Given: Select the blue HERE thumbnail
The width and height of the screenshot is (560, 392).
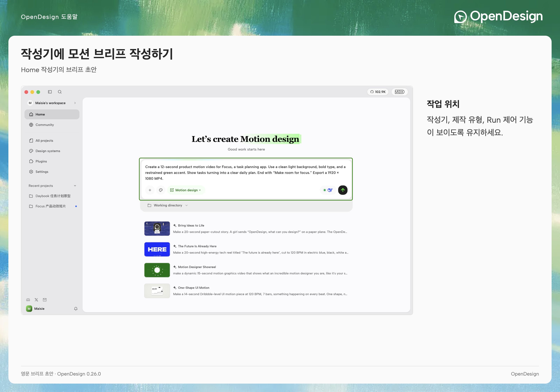Looking at the screenshot, I should coord(157,249).
